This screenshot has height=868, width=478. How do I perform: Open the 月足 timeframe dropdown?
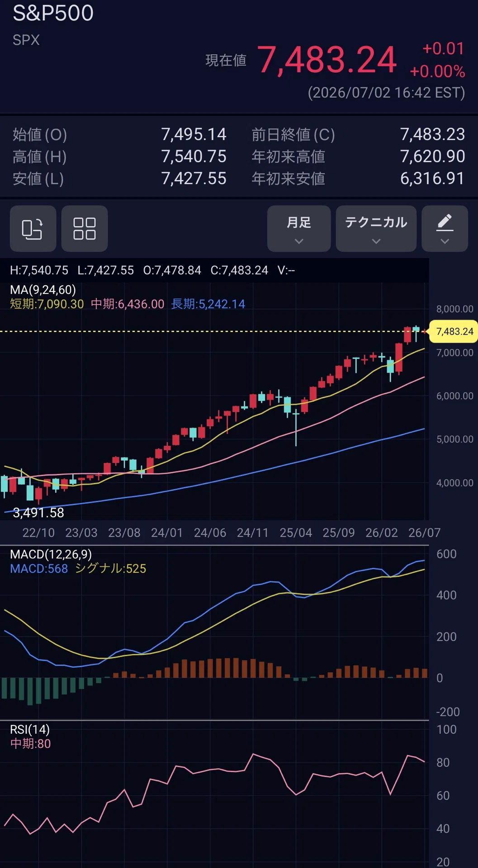299,228
